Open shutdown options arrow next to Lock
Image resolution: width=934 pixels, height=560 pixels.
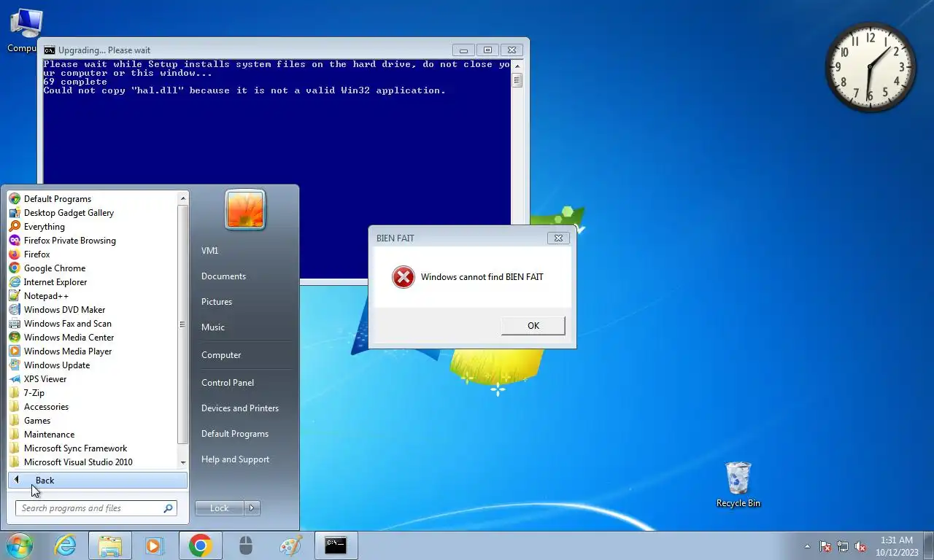pyautogui.click(x=252, y=508)
